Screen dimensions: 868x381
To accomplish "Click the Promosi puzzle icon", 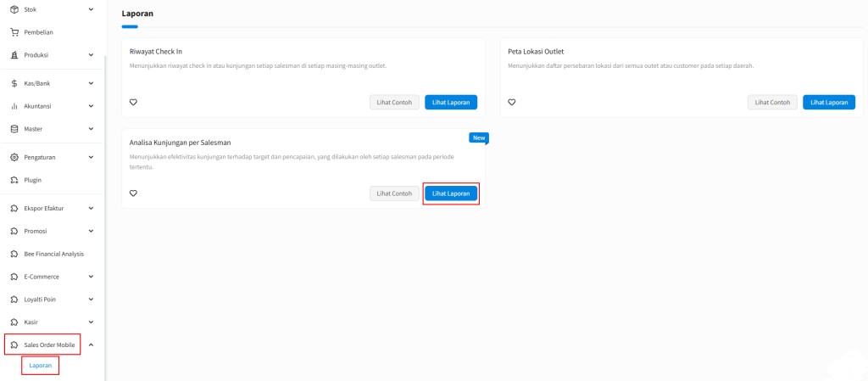I will 15,231.
